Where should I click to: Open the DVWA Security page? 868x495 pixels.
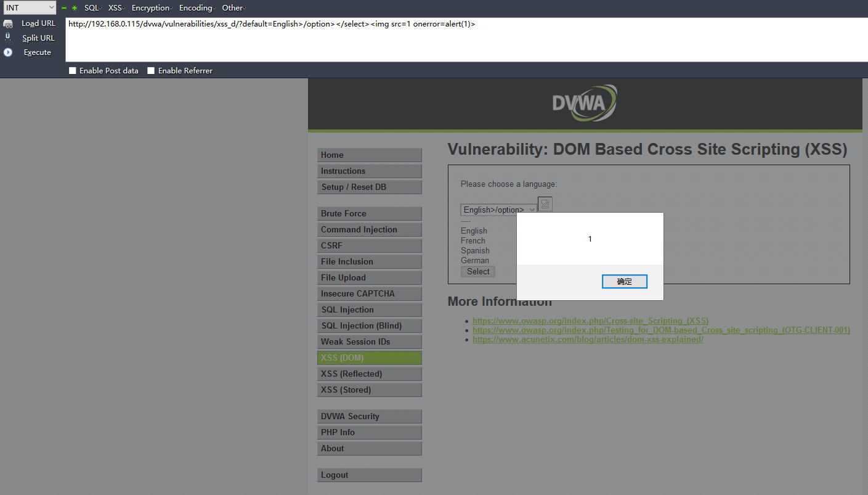point(350,416)
